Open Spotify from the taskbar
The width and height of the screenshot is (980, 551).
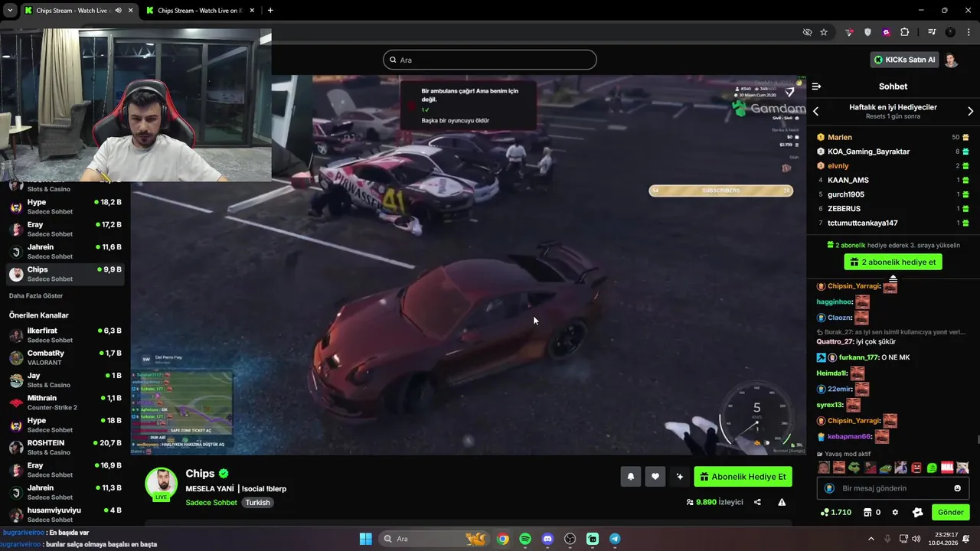pos(525,539)
